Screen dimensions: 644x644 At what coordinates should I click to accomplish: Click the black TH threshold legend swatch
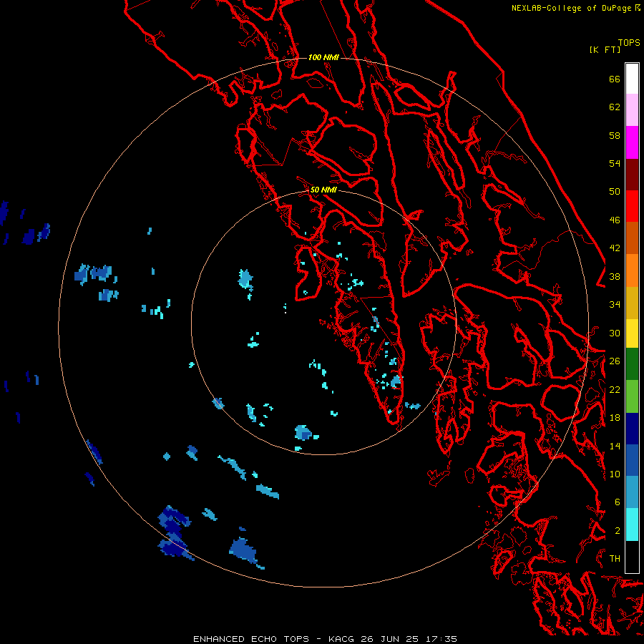(632, 557)
